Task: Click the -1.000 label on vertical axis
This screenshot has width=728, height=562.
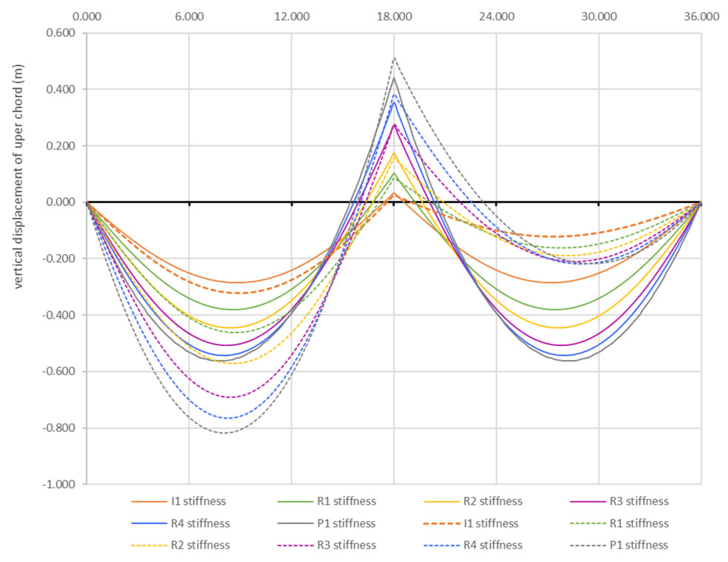Action: point(59,484)
